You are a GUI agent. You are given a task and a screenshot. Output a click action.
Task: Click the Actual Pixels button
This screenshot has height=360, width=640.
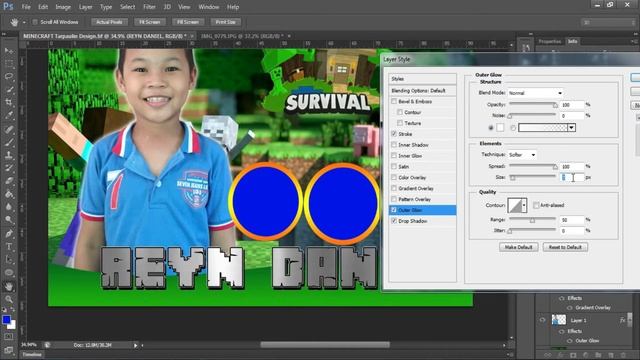point(109,22)
